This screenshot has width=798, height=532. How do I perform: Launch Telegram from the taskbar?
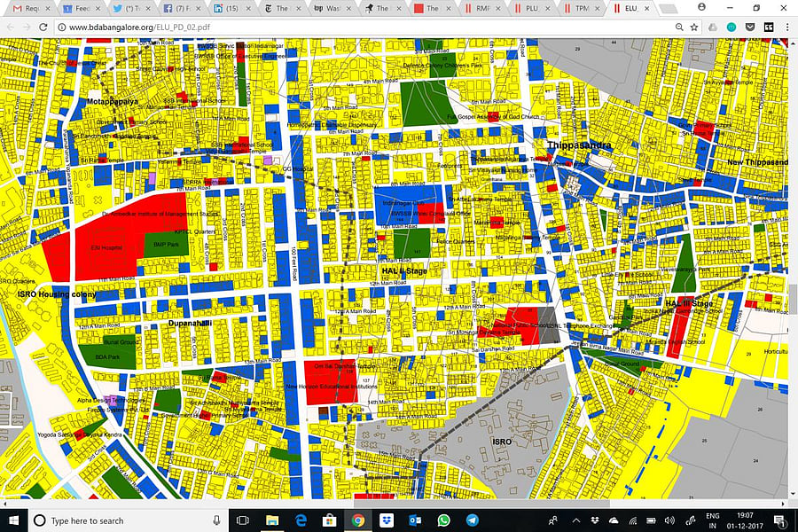click(x=472, y=520)
